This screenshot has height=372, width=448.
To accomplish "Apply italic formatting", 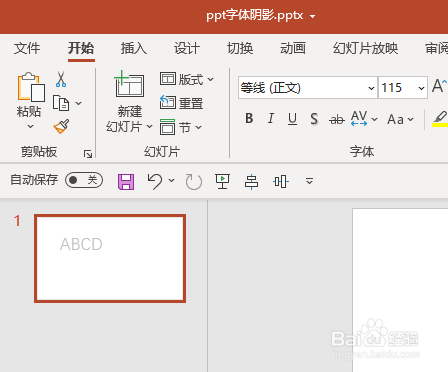I will (x=271, y=118).
